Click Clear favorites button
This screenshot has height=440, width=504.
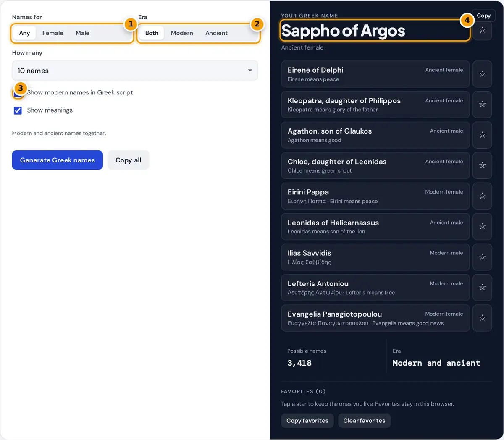364,421
